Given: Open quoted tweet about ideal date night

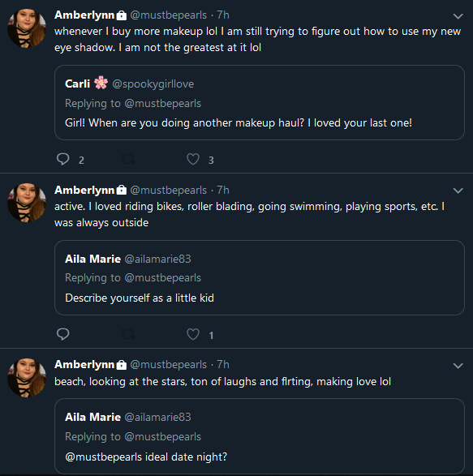Looking at the screenshot, I should tap(260, 436).
